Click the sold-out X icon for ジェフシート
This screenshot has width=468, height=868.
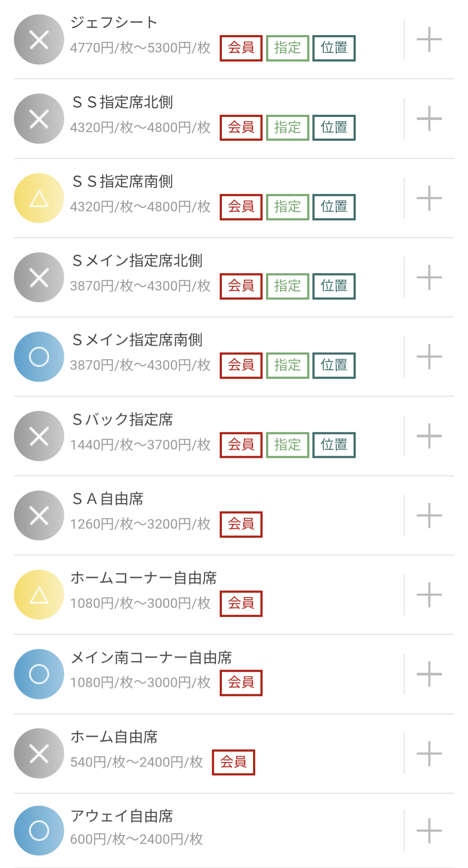tap(39, 39)
